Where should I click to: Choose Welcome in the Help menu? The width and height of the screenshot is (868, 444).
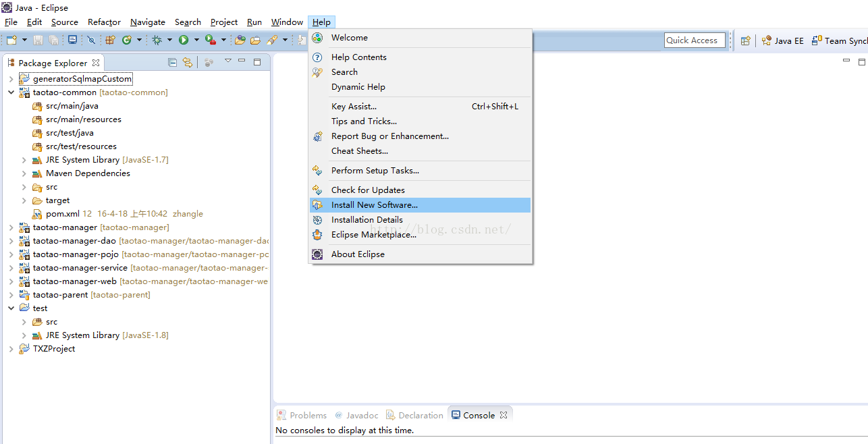[x=420, y=38]
